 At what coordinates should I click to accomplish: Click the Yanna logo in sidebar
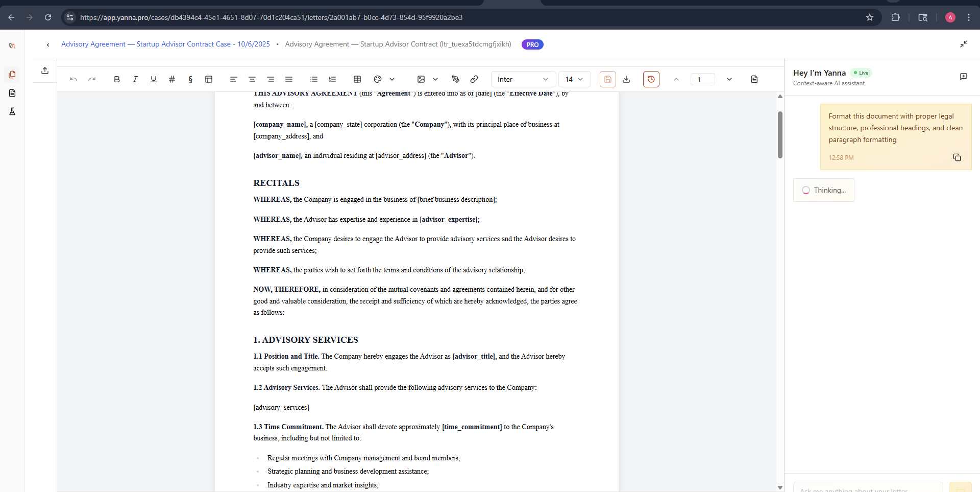coord(12,45)
